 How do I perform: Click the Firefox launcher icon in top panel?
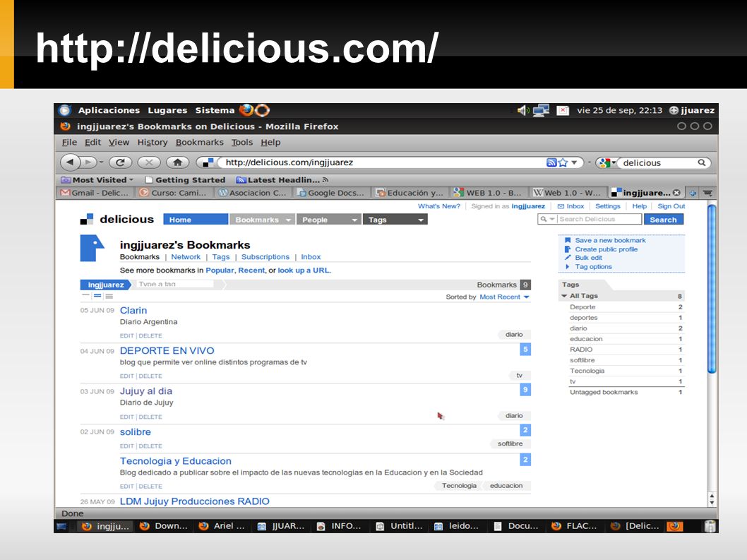pyautogui.click(x=246, y=110)
